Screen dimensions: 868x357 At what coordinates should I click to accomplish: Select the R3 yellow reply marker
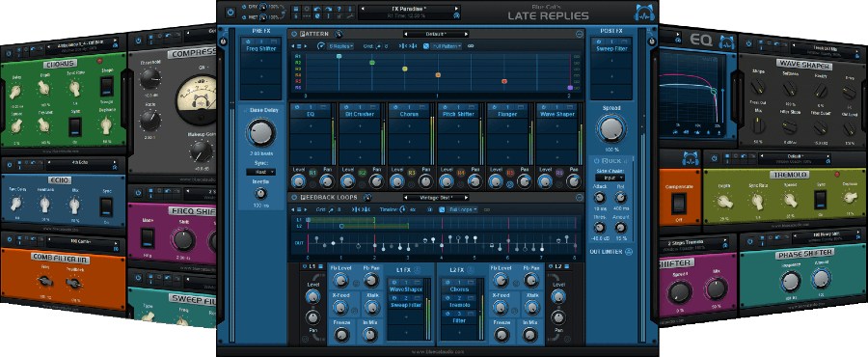pos(405,69)
